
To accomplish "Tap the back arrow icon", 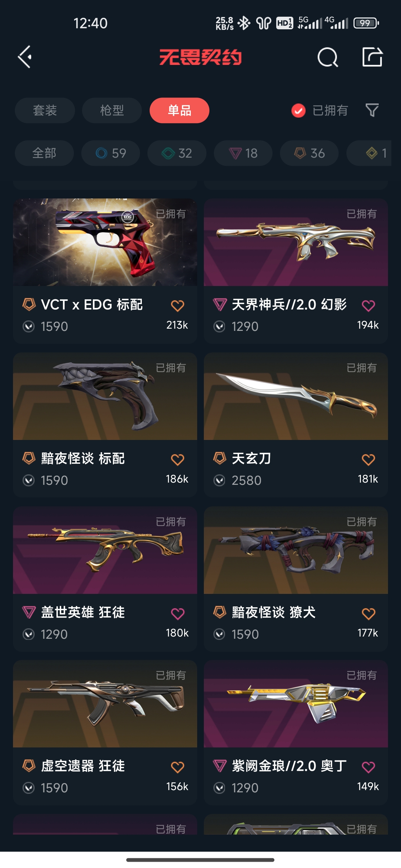I will [25, 57].
